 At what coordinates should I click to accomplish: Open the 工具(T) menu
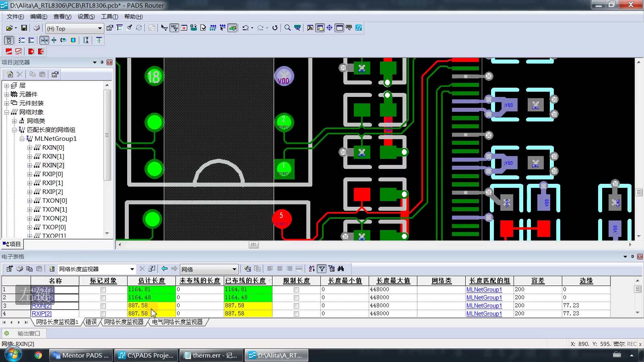tap(109, 16)
